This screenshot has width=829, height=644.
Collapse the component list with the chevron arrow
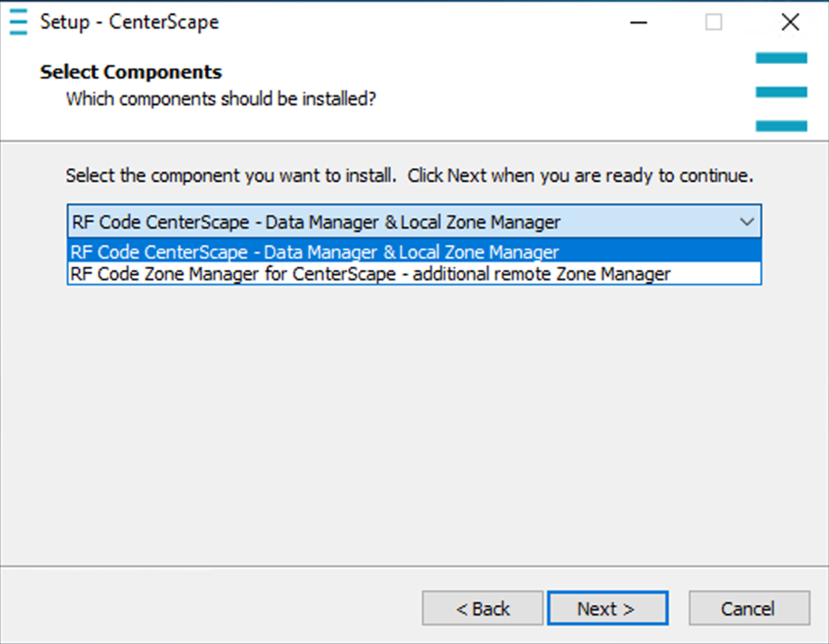[x=745, y=223]
